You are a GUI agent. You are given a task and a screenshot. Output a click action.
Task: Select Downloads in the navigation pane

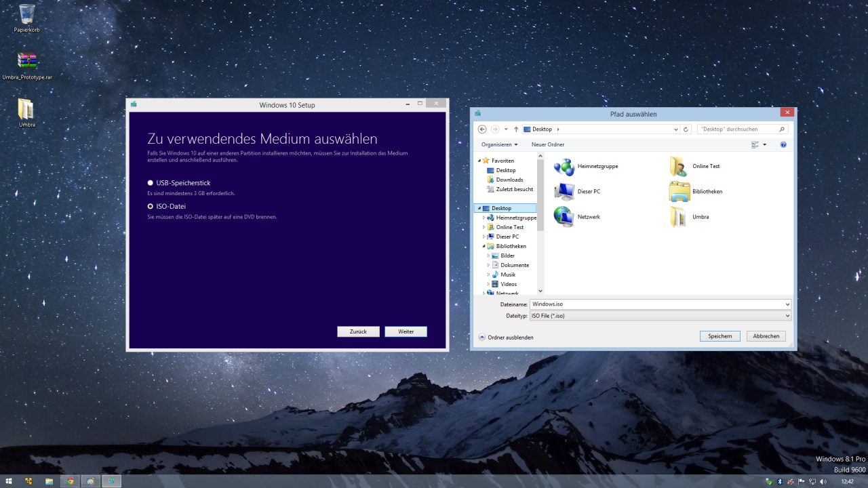[505, 180]
